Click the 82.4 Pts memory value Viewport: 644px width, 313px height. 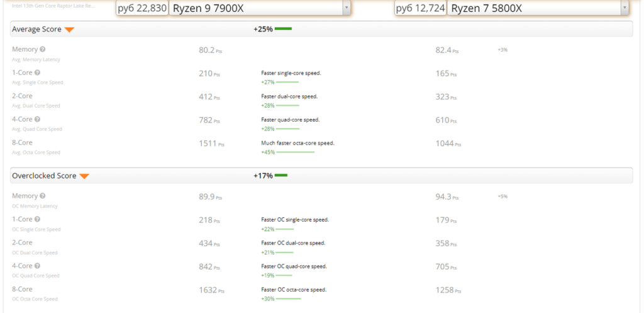[x=447, y=50]
